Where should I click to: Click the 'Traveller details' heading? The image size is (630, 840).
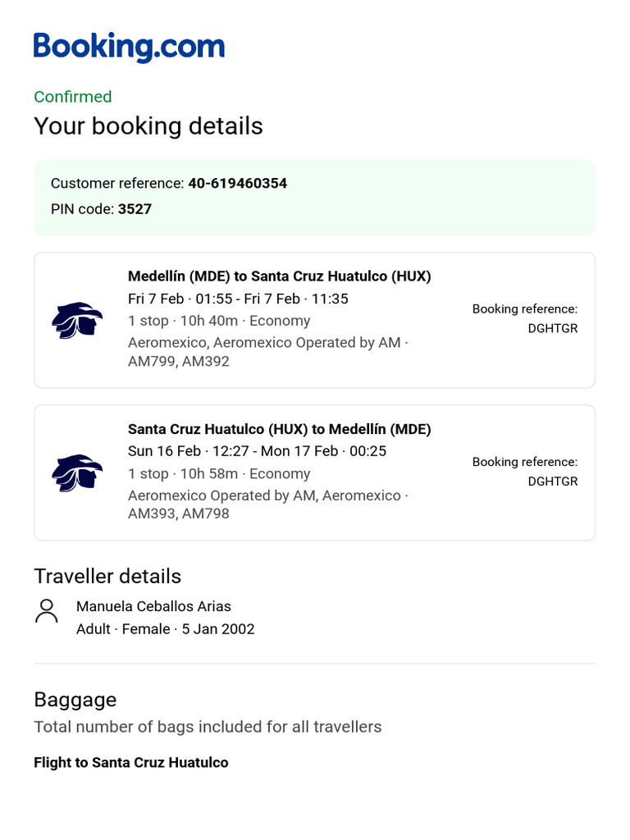[x=107, y=576]
